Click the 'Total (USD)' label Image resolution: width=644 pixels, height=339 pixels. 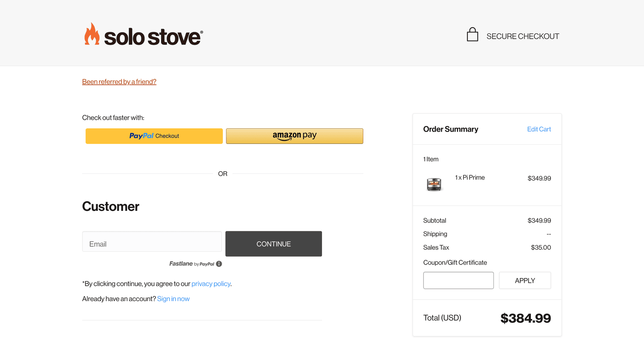coord(442,318)
